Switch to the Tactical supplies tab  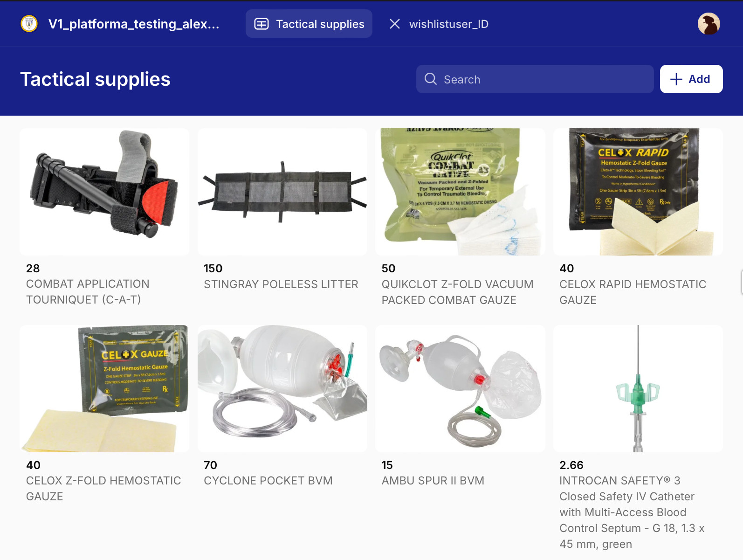click(x=309, y=24)
